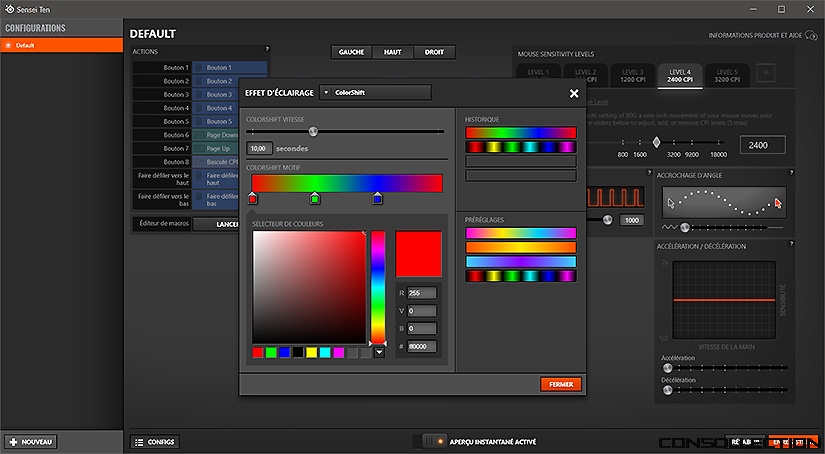Screen dimensions: 825x454
Task: Pick the red quick swatch
Action: point(258,352)
